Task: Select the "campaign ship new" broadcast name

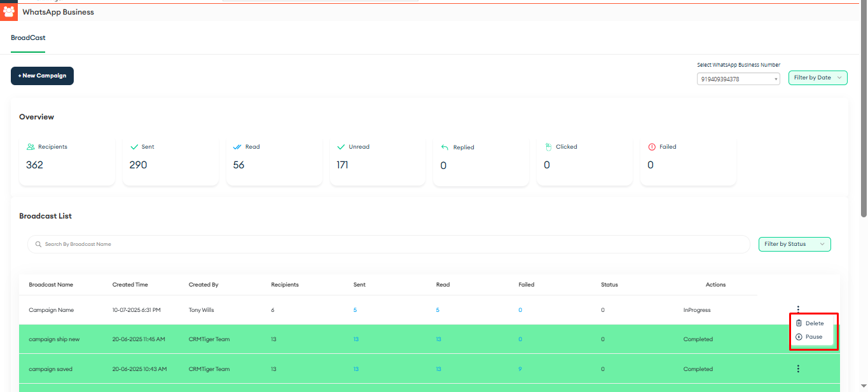Action: click(54, 339)
